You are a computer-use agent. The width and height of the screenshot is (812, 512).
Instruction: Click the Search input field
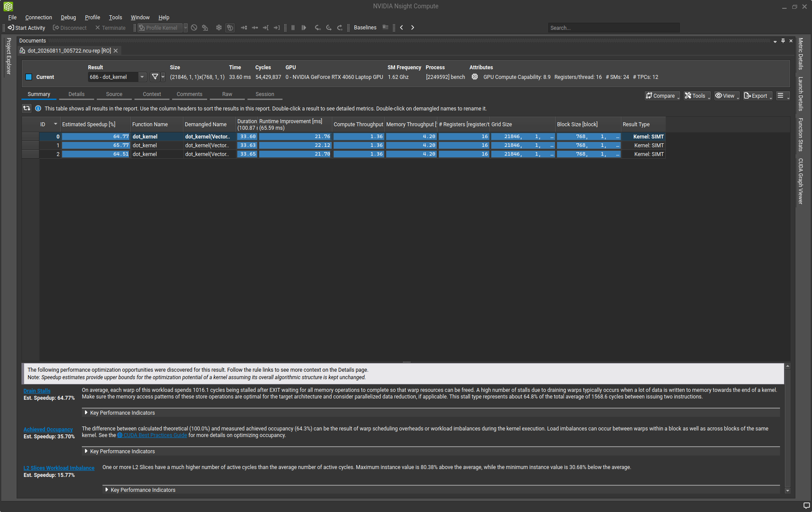tap(614, 28)
